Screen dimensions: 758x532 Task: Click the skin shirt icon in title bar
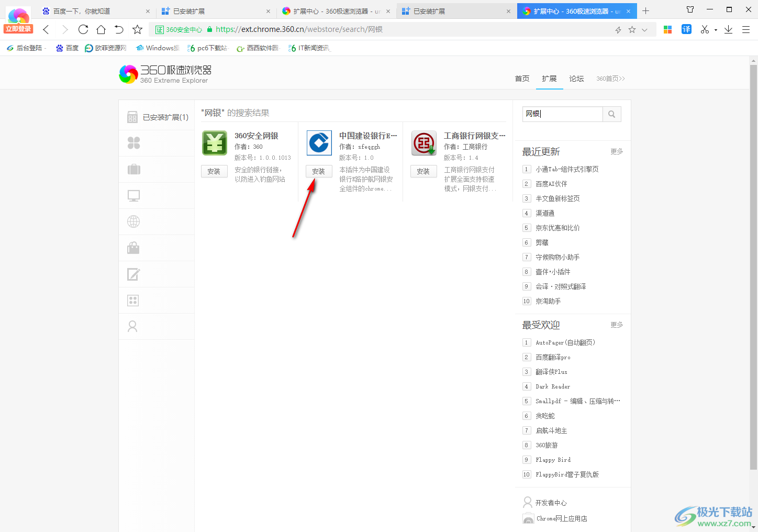tap(690, 9)
